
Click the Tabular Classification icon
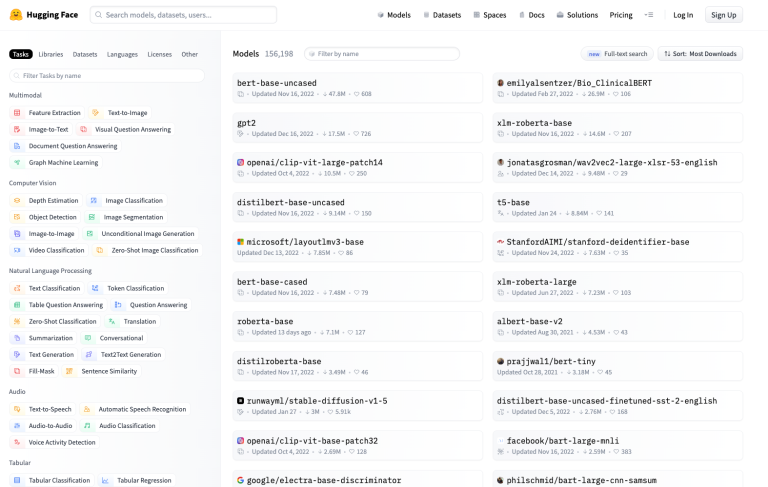coord(17,480)
